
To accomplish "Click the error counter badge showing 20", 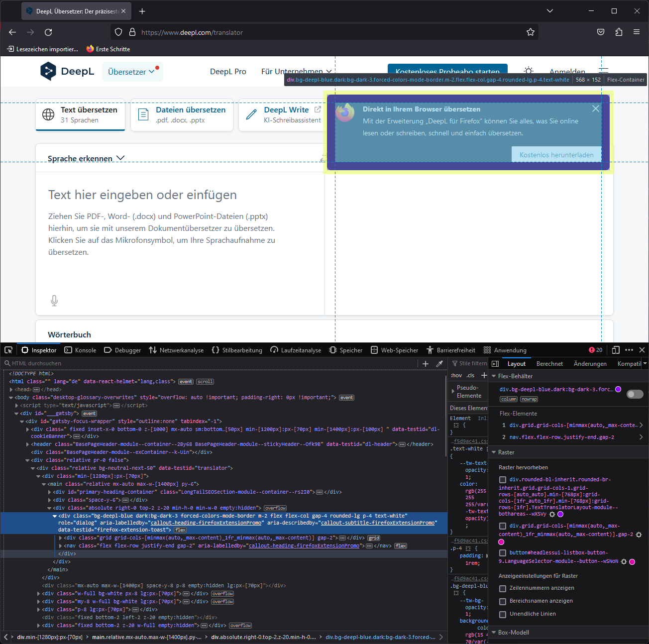I will click(595, 350).
